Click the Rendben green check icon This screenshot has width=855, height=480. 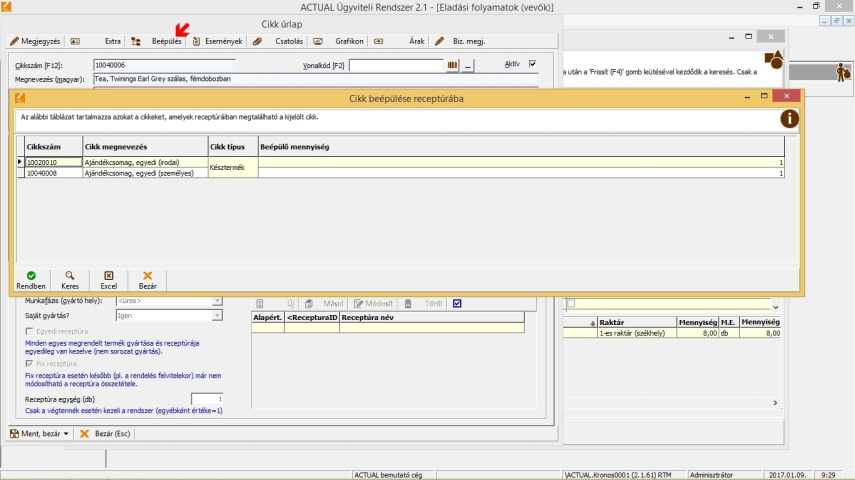coord(31,275)
